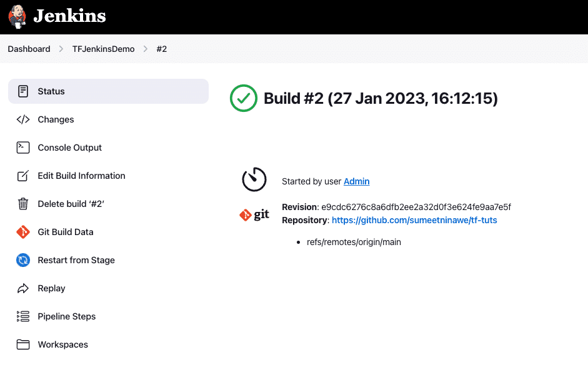Click the build timer clock icon
The width and height of the screenshot is (588, 392).
tap(254, 179)
